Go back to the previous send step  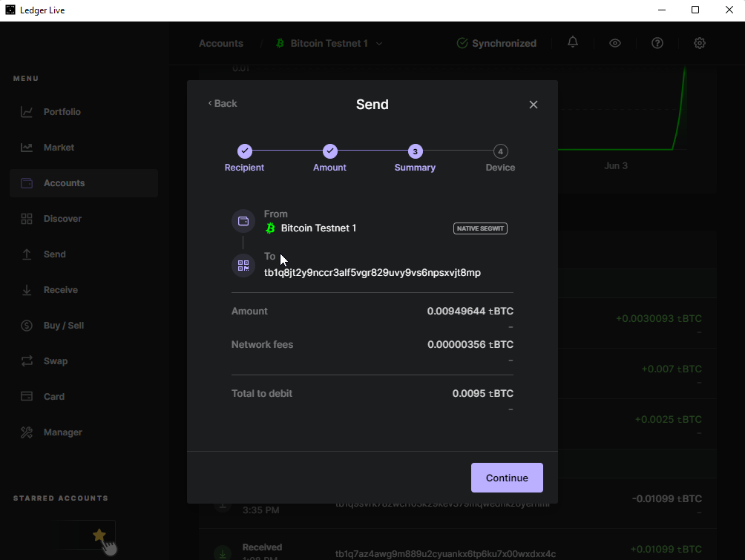click(223, 103)
